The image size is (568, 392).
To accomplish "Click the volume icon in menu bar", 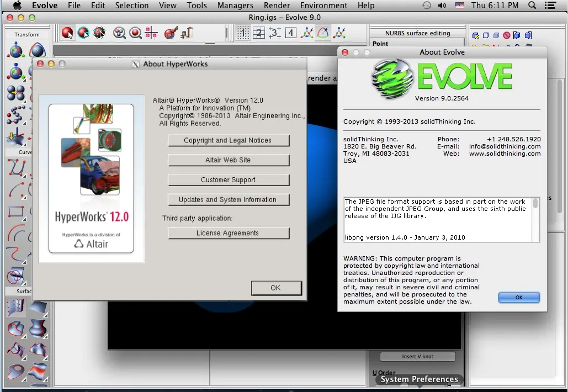I will (442, 6).
